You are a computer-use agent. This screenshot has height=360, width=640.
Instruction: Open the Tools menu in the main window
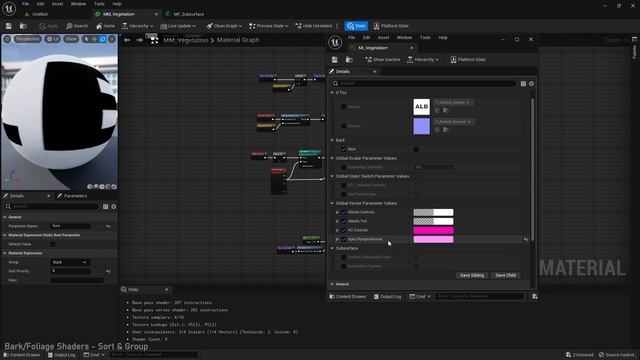(99, 4)
